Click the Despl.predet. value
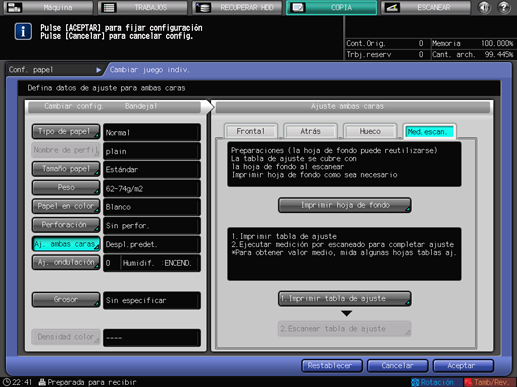Image resolution: width=517 pixels, height=387 pixels. 152,244
